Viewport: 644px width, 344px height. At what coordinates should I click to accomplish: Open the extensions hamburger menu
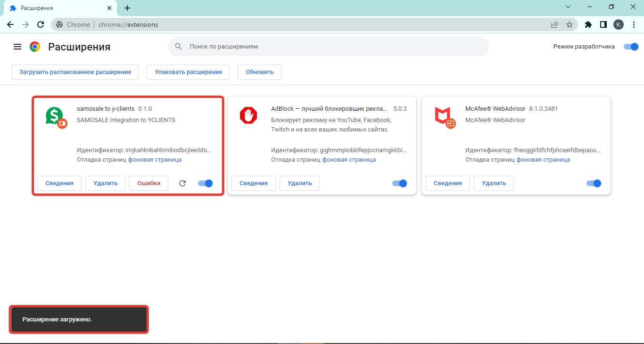(x=17, y=47)
